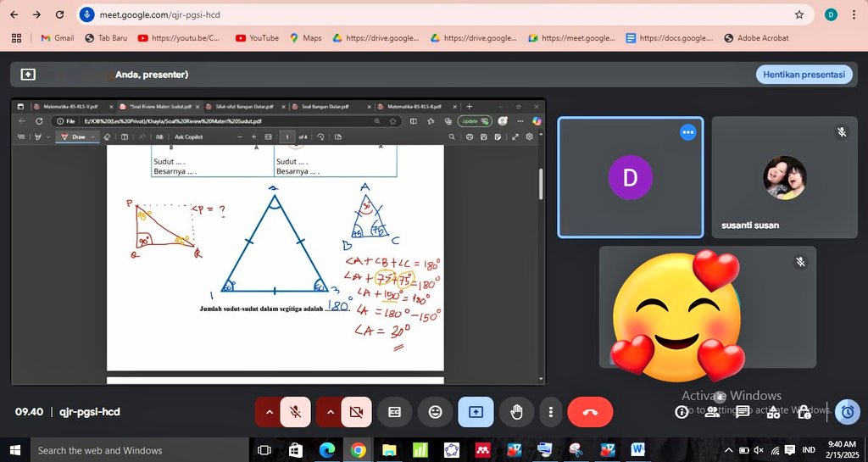Expand audio settings arrow beside microphone
The image size is (868, 462).
point(269,412)
